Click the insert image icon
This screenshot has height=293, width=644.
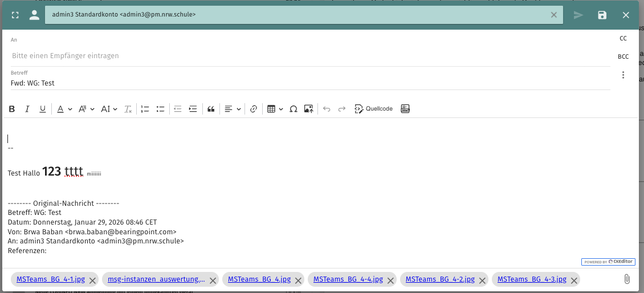pos(308,109)
